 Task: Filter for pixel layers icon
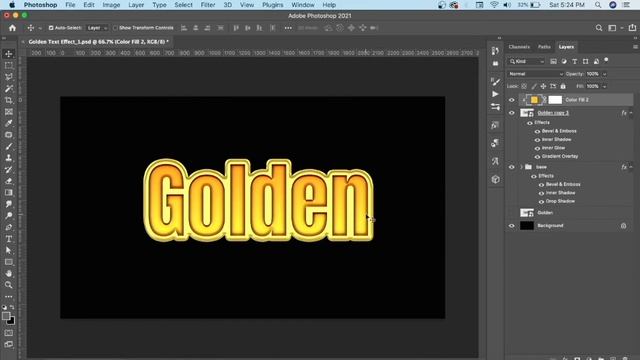pyautogui.click(x=553, y=61)
